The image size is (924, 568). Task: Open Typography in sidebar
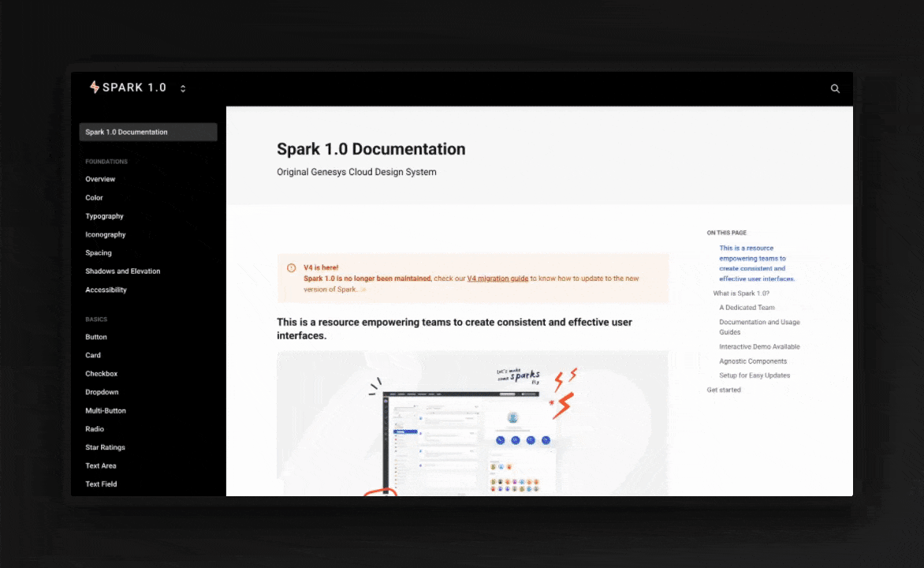click(x=104, y=216)
